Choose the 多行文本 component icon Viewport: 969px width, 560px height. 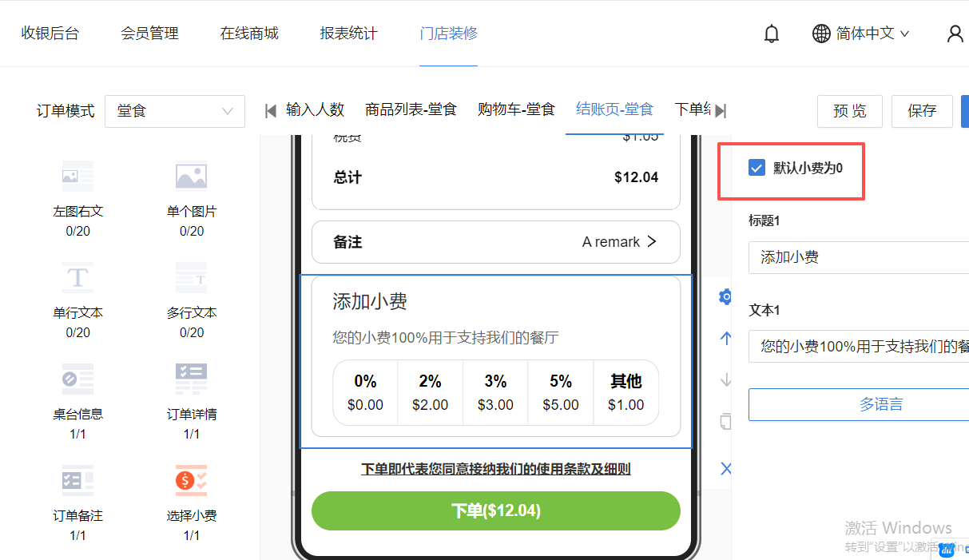pos(191,278)
